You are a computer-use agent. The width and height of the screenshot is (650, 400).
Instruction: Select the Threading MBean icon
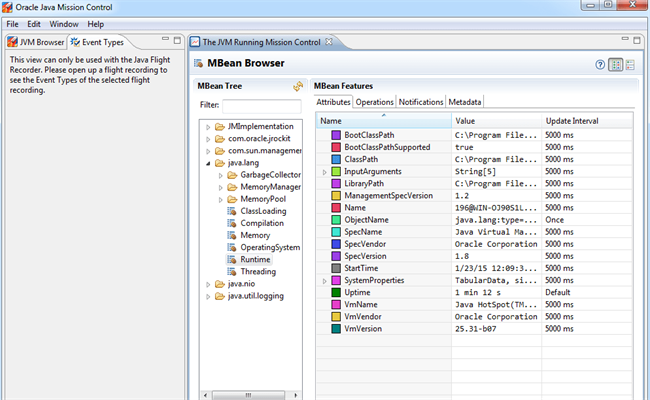(x=232, y=271)
